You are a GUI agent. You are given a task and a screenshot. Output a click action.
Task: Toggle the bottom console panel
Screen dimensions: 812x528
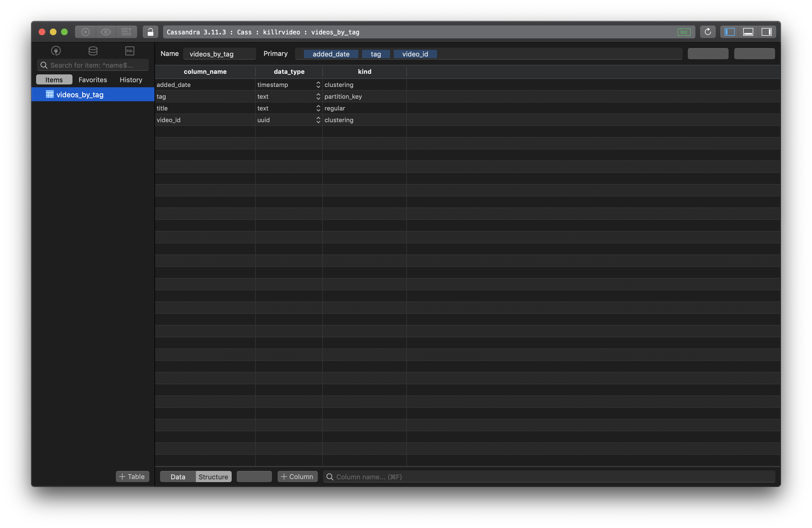(x=748, y=32)
